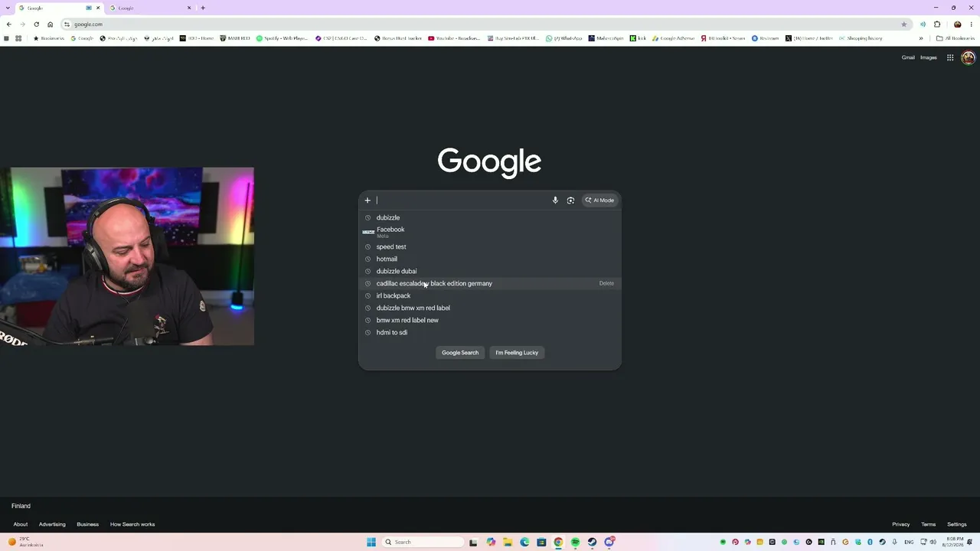Open the Windows Start menu
This screenshot has width=980, height=551.
371,542
